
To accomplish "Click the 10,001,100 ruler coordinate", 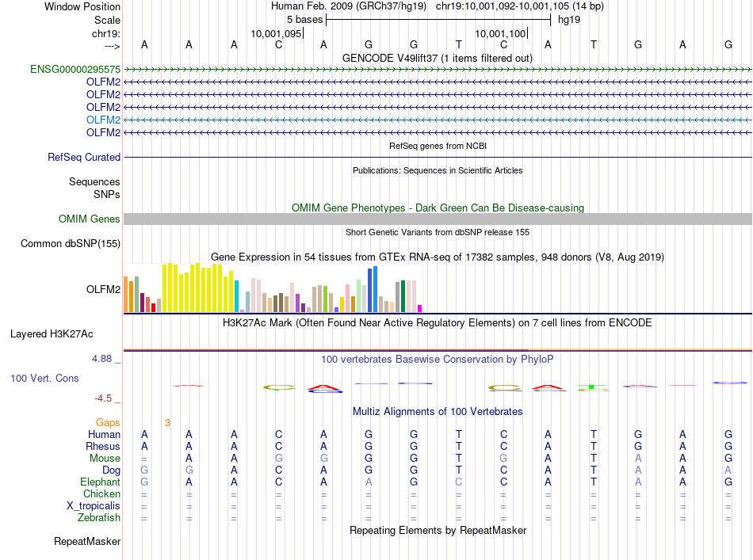I will pyautogui.click(x=500, y=33).
